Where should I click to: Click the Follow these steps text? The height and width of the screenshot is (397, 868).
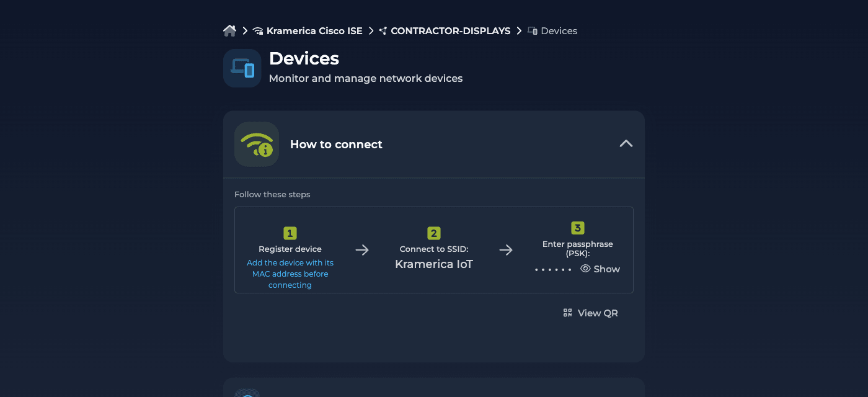[272, 194]
